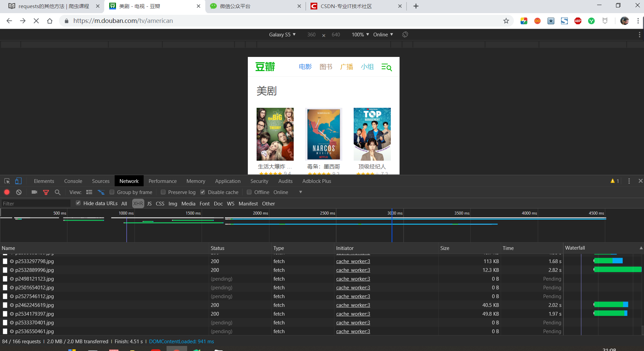Stop recording network log (red circle)

point(7,192)
